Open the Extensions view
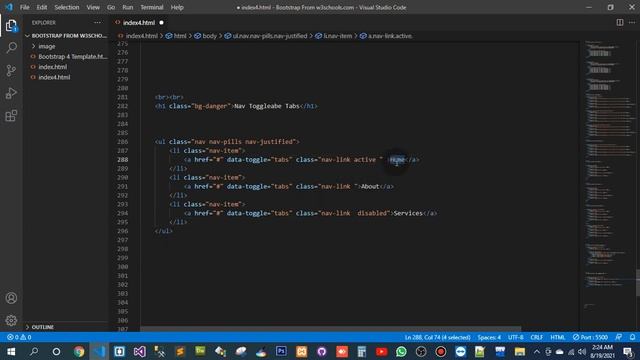Viewport: 640px width, 360px height. click(11, 116)
